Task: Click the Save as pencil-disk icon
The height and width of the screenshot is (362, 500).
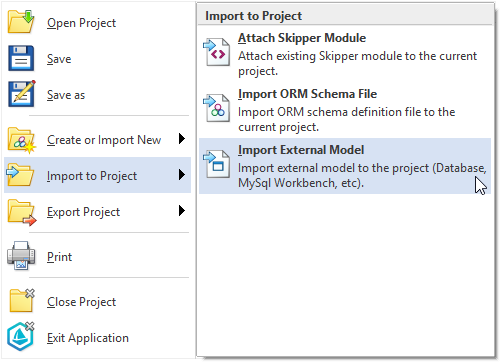Action: (21, 94)
